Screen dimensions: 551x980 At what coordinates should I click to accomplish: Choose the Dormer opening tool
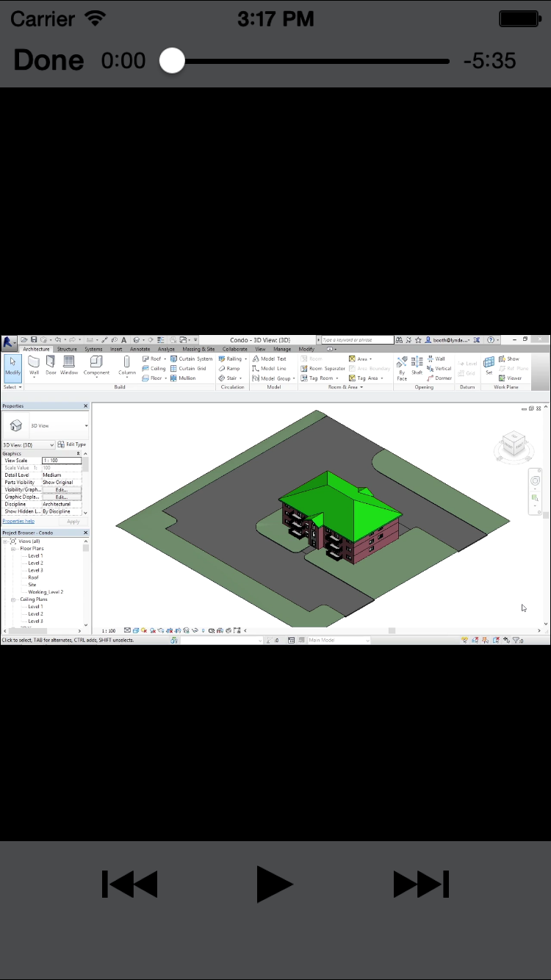coord(439,378)
